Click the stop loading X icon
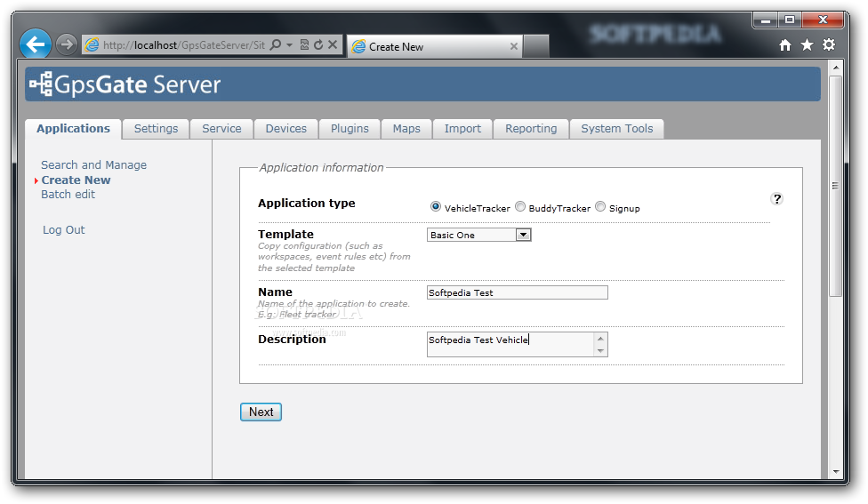Image resolution: width=868 pixels, height=504 pixels. tap(332, 44)
